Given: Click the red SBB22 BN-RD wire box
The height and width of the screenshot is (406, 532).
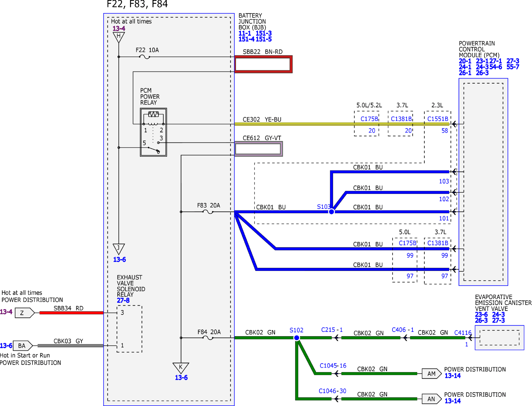Looking at the screenshot, I should 264,64.
